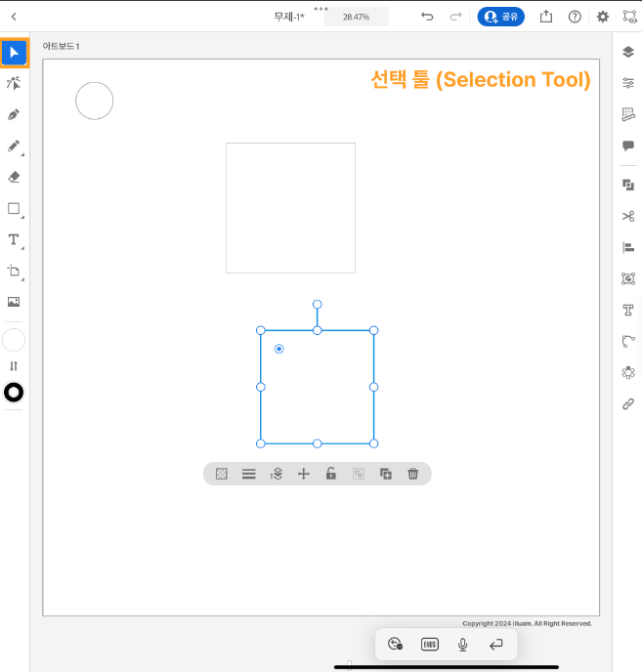This screenshot has width=642, height=672.
Task: Click the return key arrow icon
Action: click(x=495, y=644)
